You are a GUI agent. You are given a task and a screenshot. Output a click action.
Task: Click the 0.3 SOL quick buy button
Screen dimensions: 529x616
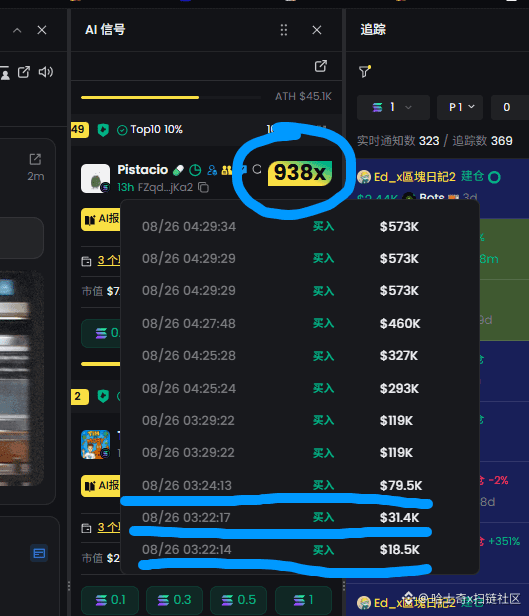tap(174, 600)
